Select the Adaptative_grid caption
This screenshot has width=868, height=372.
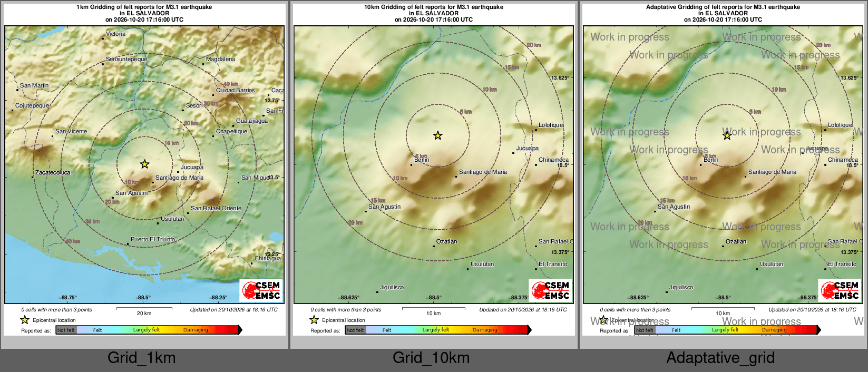720,358
